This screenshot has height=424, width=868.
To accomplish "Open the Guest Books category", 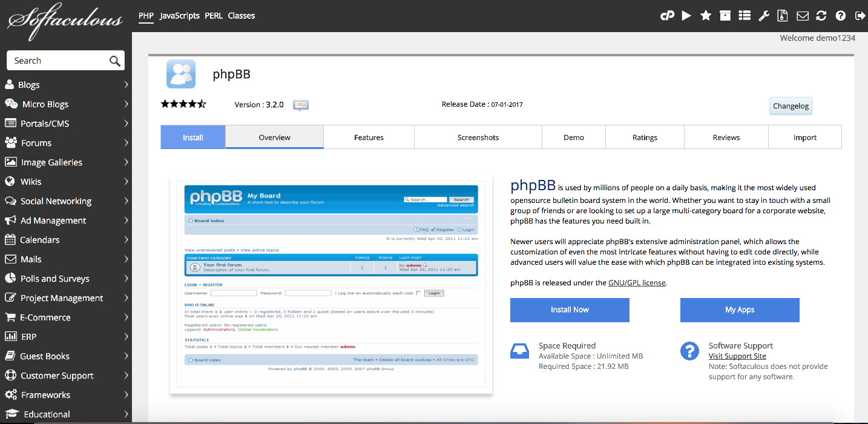I will 66,356.
